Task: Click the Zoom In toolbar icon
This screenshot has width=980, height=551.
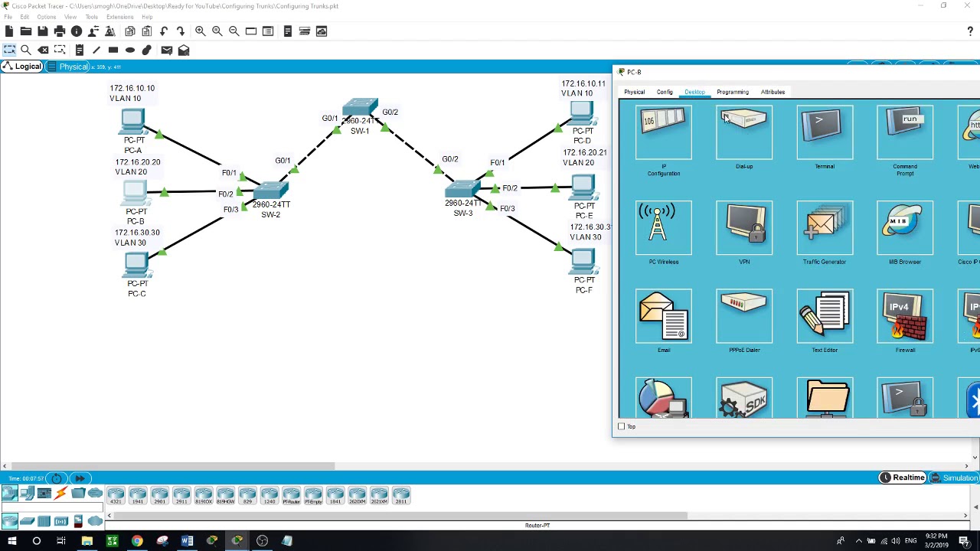Action: [x=201, y=31]
